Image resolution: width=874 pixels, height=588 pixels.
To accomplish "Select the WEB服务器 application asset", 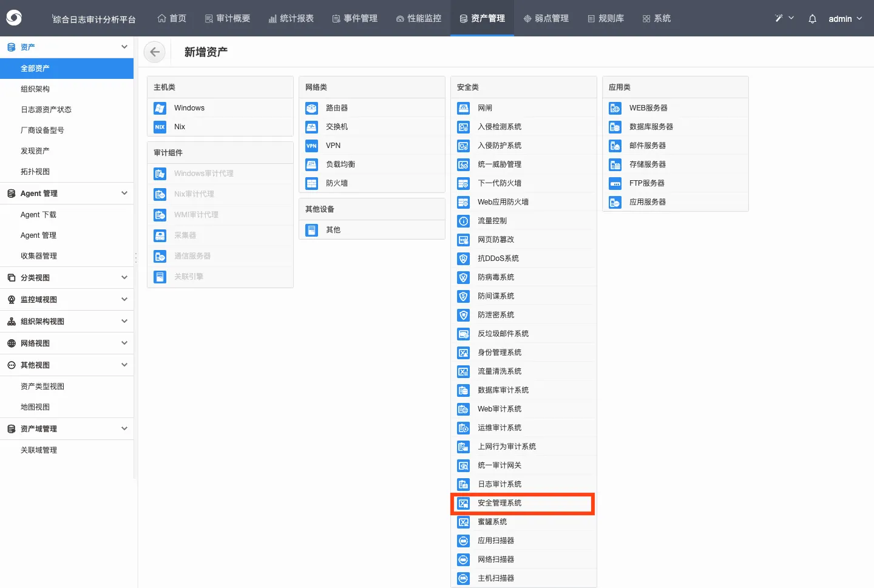I will 647,107.
